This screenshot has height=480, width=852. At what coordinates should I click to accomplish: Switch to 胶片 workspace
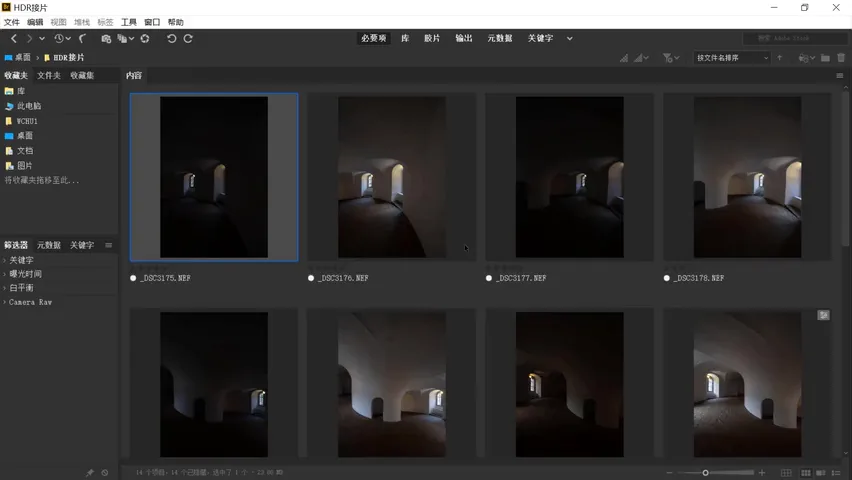point(432,38)
